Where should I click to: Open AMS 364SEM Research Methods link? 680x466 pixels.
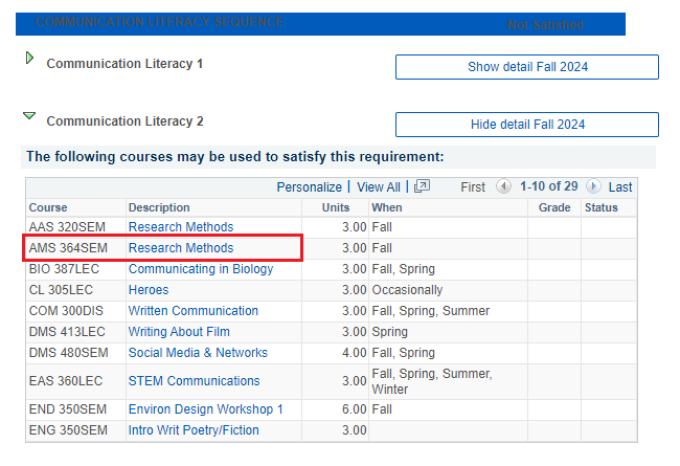click(180, 248)
